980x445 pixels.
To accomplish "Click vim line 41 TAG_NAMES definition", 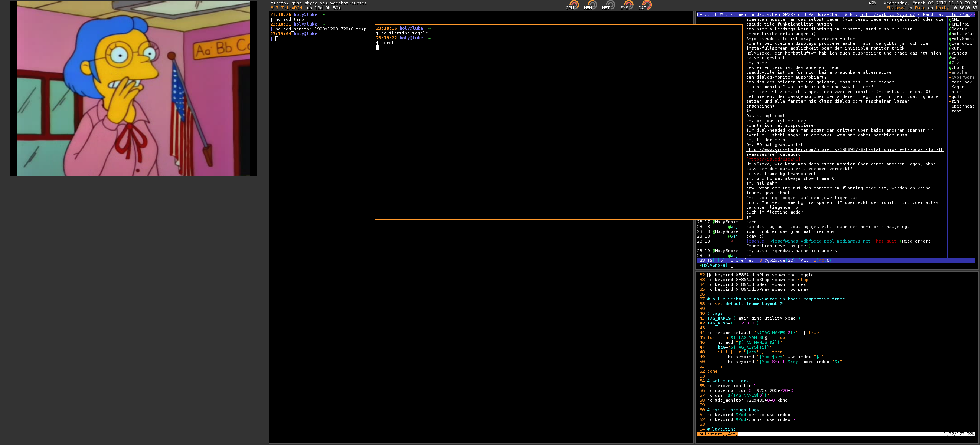I will pyautogui.click(x=754, y=318).
